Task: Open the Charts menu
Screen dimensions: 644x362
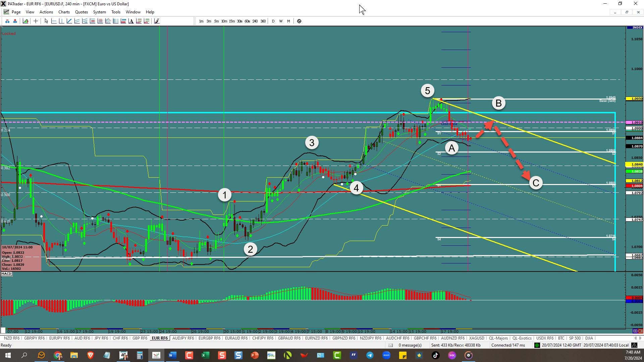Action: click(x=64, y=12)
